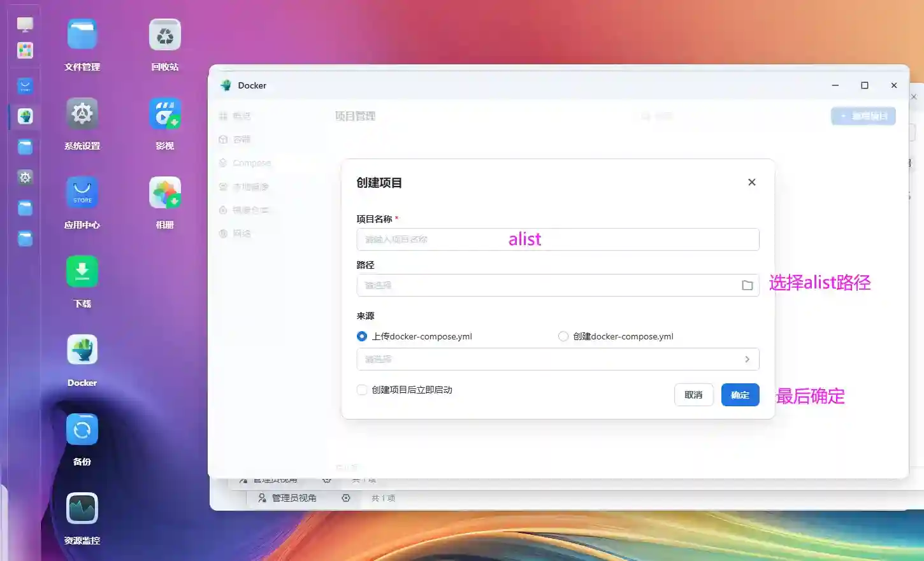Select 创建docker-compose.yml radio option

pyautogui.click(x=563, y=336)
